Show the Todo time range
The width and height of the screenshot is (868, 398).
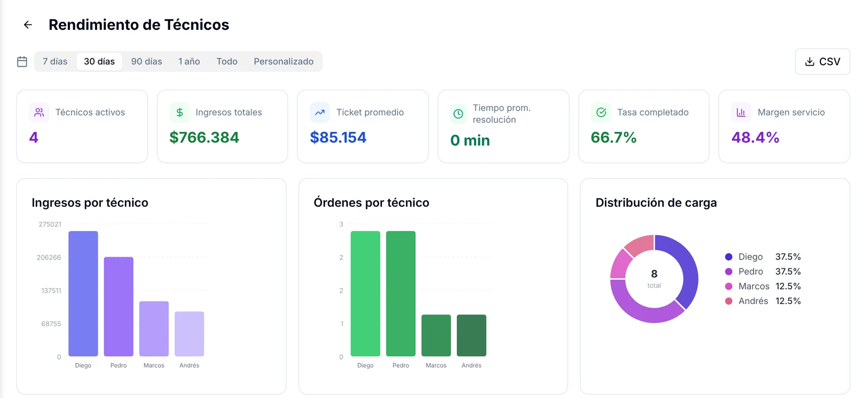(x=227, y=61)
